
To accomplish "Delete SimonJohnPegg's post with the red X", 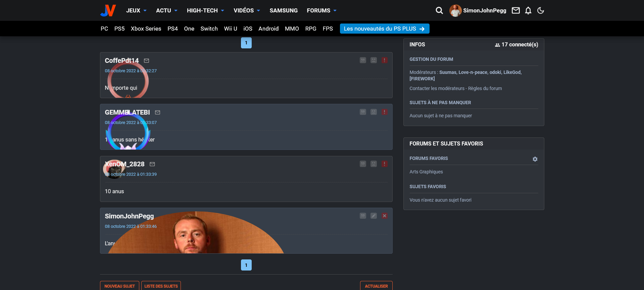I will point(385,216).
